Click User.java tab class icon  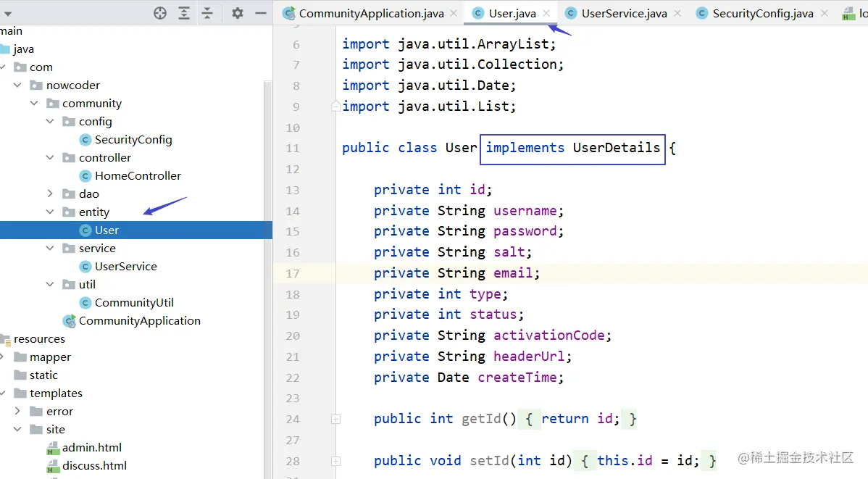coord(477,13)
